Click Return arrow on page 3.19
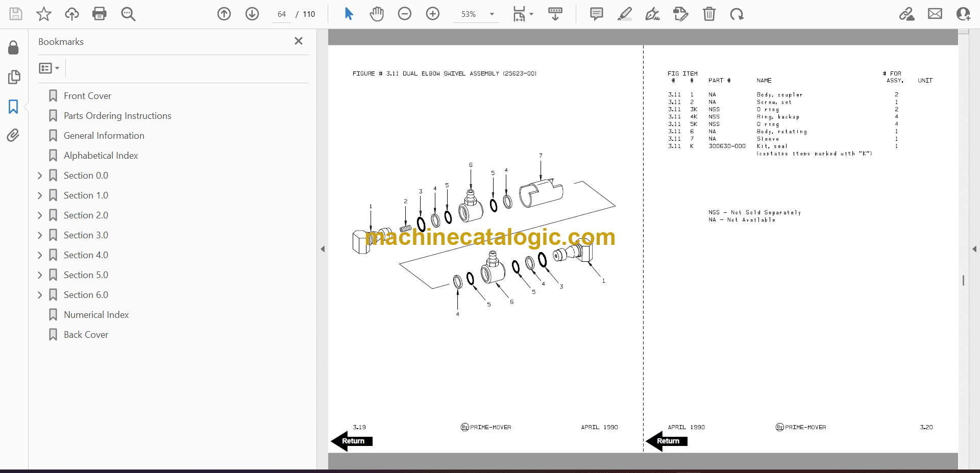Viewport: 980px width, 473px height. point(352,441)
